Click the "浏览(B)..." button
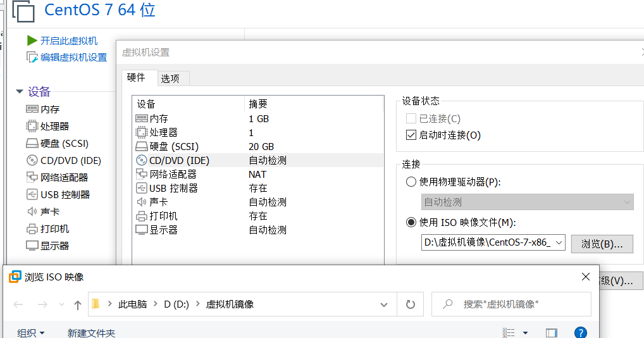 coord(602,244)
